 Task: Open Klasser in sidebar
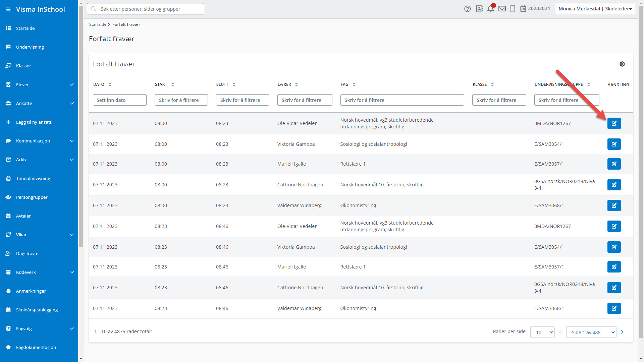click(x=39, y=66)
